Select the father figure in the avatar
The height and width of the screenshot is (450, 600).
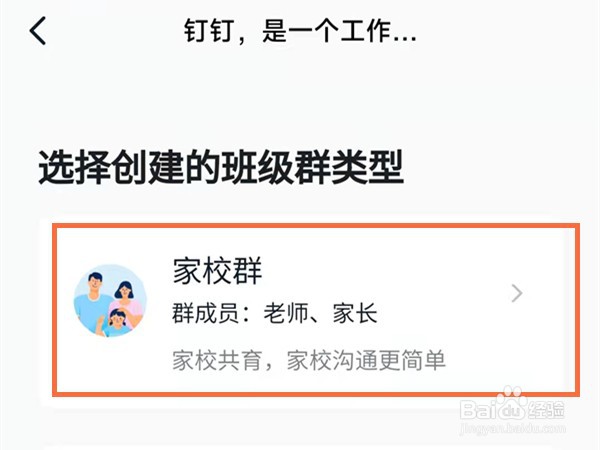click(x=92, y=302)
